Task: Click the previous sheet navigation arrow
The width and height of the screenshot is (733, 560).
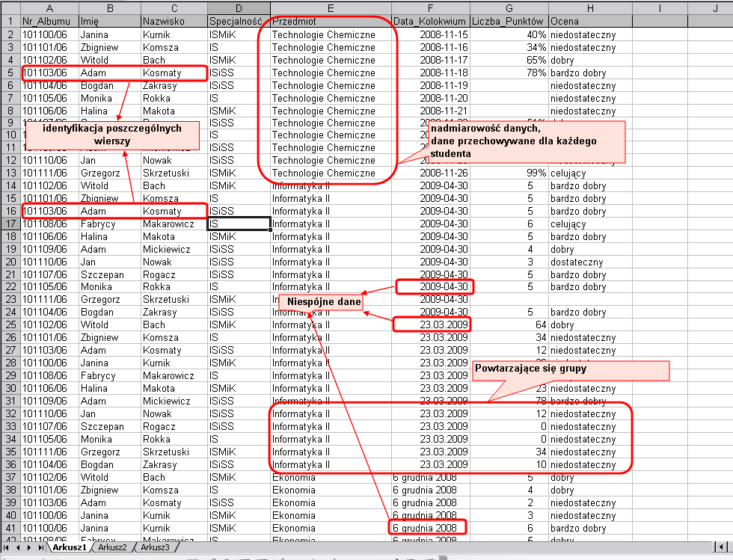Action: tap(18, 547)
